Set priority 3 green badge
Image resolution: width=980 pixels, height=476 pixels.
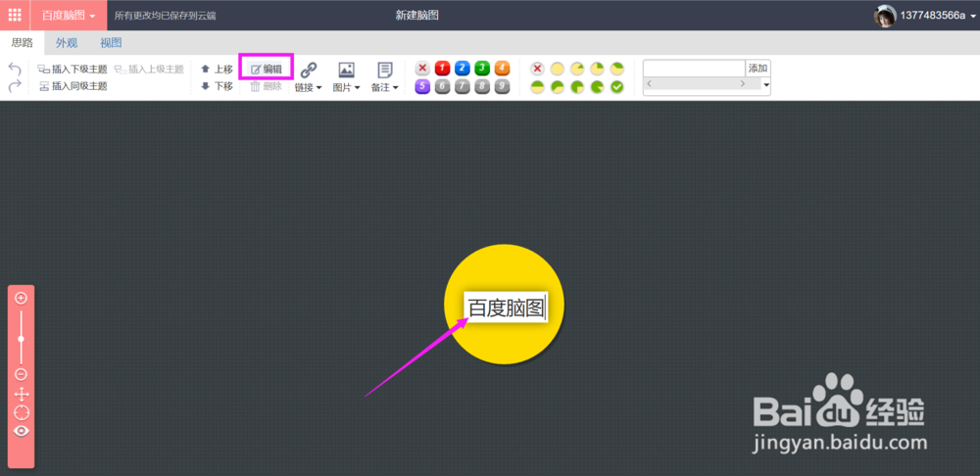pos(482,69)
